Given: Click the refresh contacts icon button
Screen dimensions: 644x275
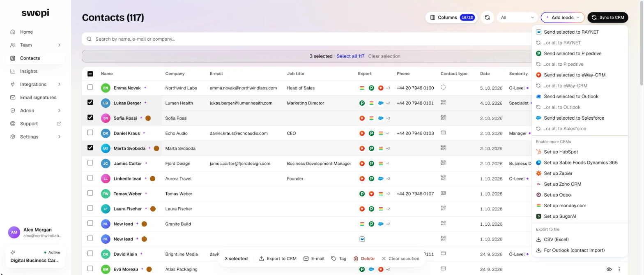Looking at the screenshot, I should tap(487, 17).
